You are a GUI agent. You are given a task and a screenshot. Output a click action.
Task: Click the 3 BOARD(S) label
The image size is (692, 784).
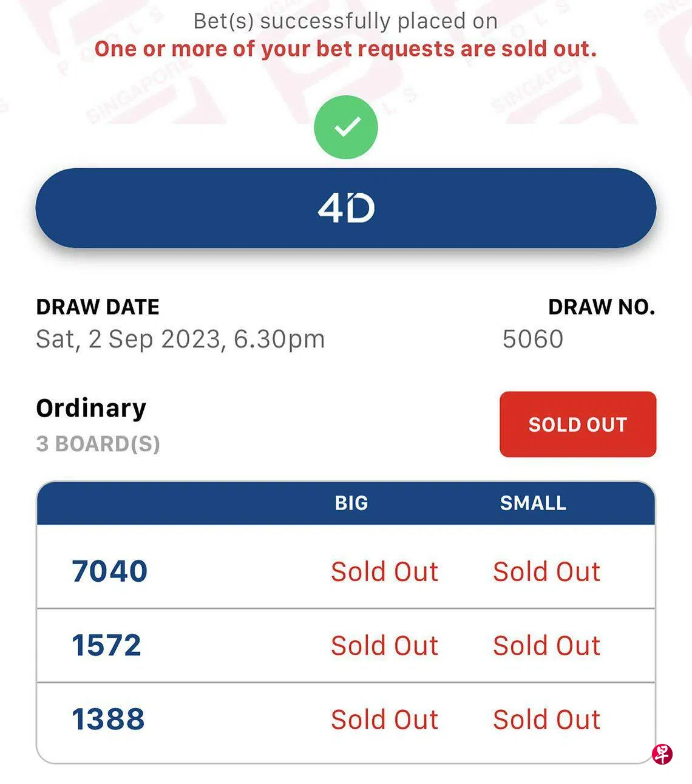coord(98,444)
